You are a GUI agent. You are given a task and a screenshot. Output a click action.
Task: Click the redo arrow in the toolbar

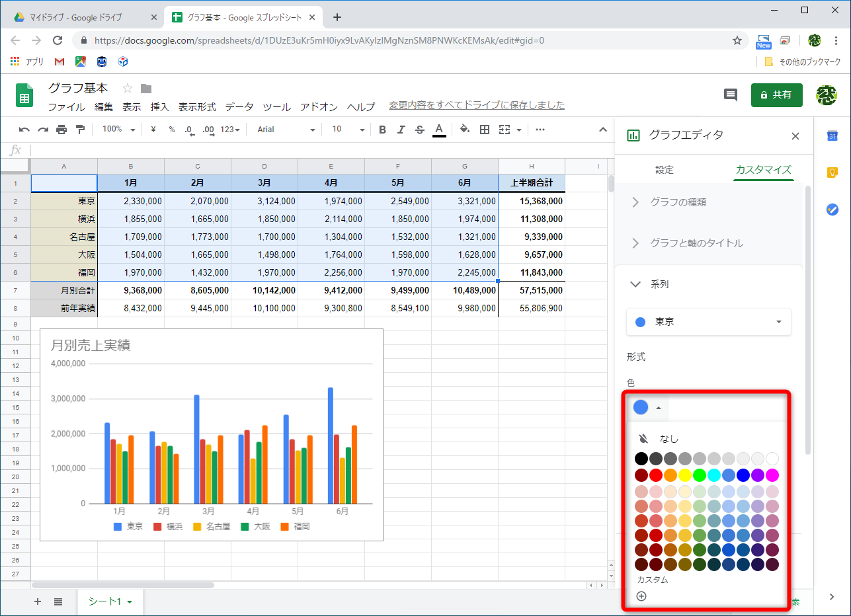point(43,130)
